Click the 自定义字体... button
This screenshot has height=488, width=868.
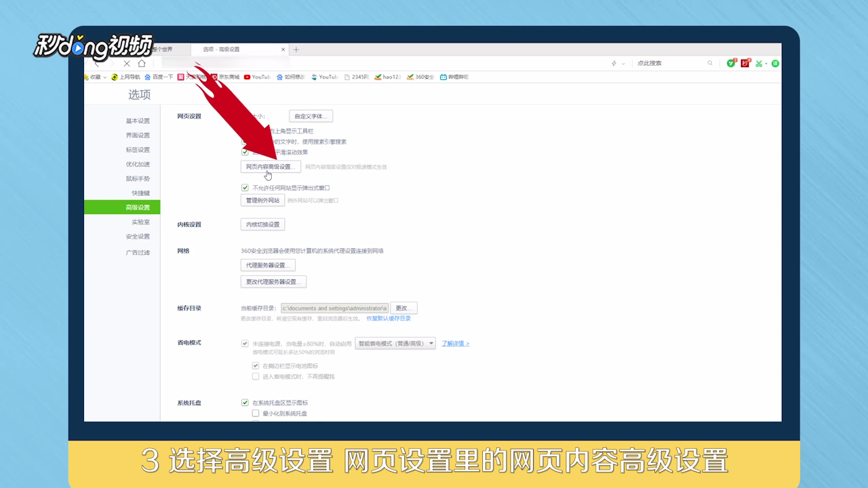(311, 117)
